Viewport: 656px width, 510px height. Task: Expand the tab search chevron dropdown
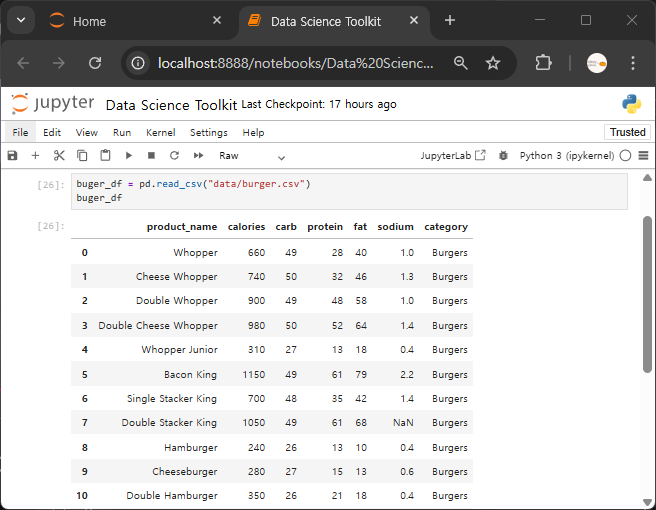tap(21, 20)
